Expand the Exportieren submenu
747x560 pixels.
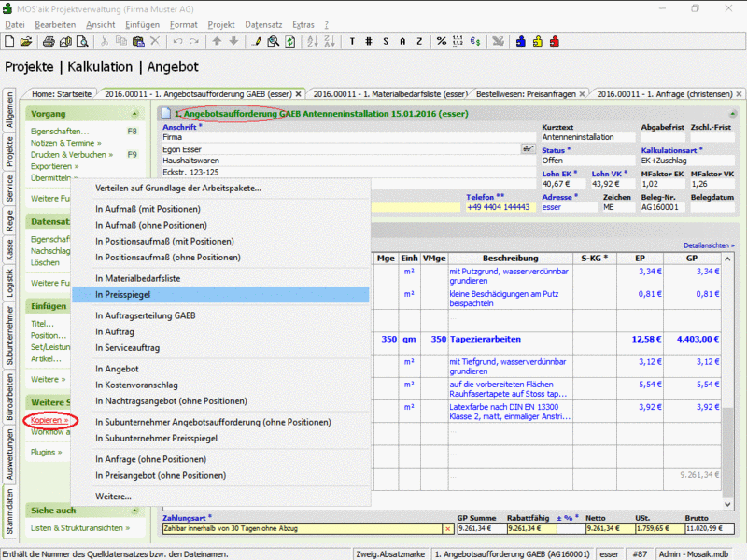point(54,166)
